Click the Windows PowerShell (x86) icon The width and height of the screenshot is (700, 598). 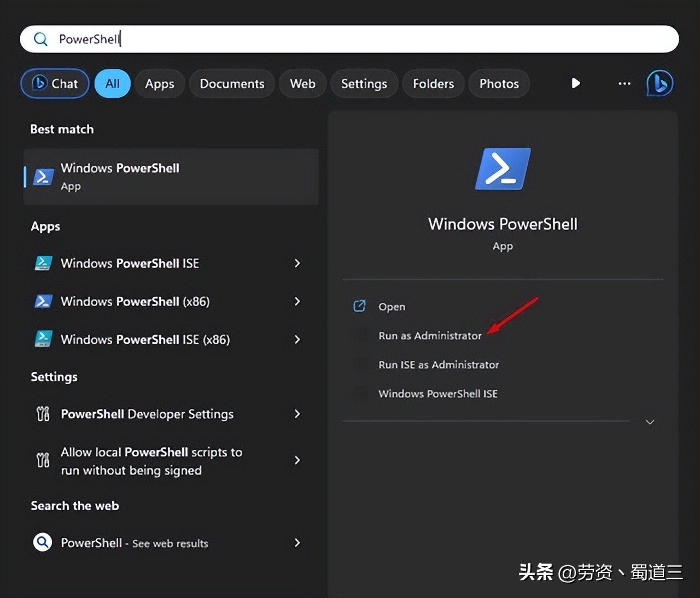43,301
